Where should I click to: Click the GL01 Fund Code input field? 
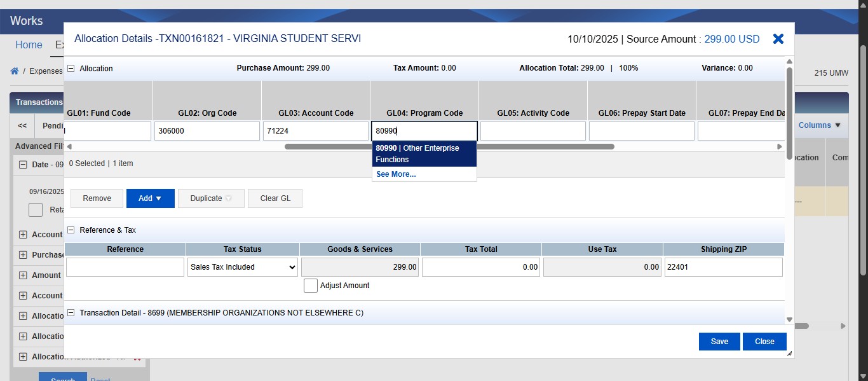pos(107,130)
